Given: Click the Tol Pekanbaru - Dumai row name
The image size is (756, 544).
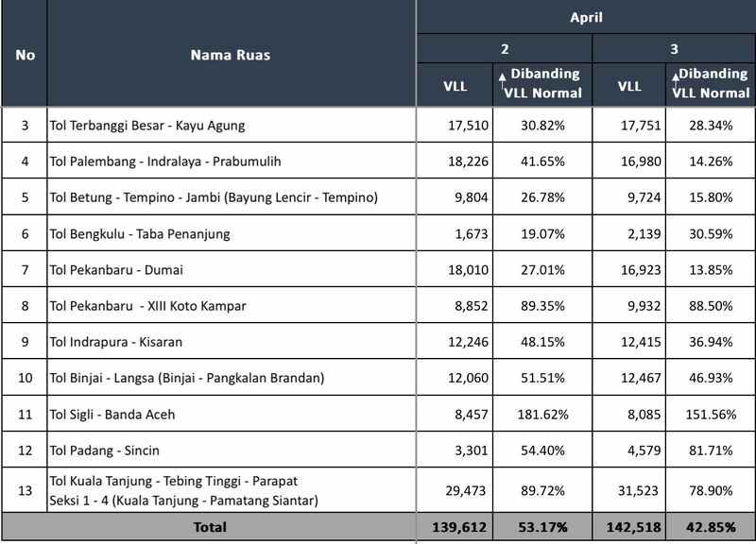Looking at the screenshot, I should pyautogui.click(x=118, y=270).
